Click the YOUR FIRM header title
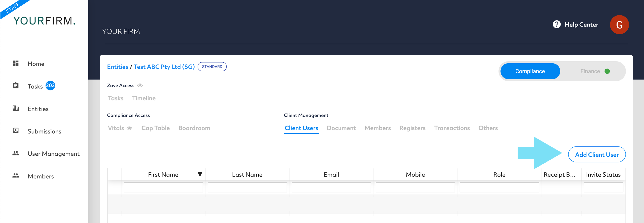Viewport: 644px width, 223px height. pyautogui.click(x=121, y=31)
